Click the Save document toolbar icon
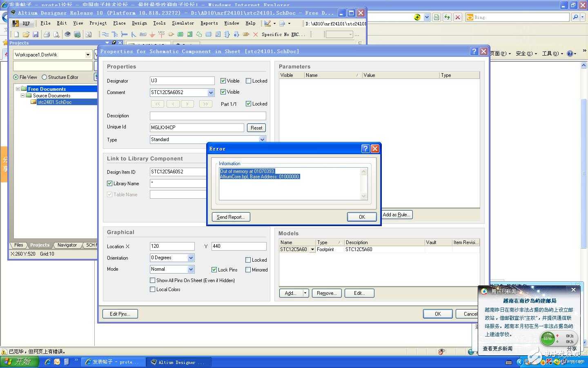The width and height of the screenshot is (588, 368). click(36, 35)
